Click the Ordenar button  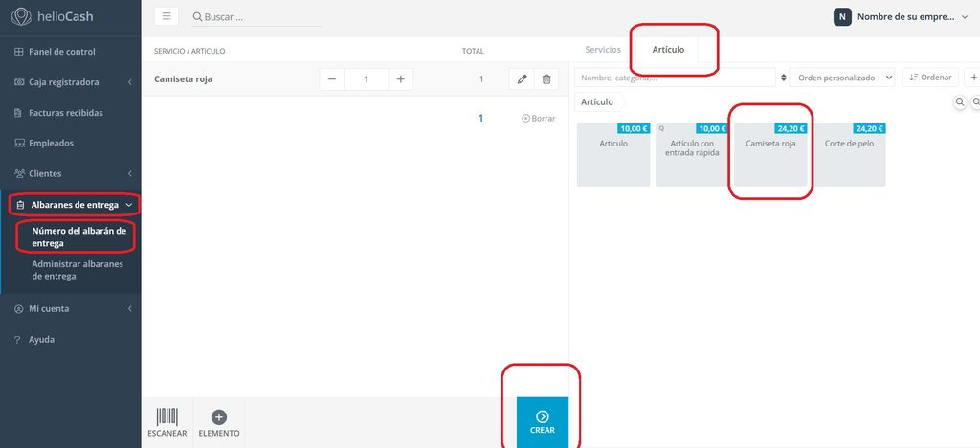[930, 78]
